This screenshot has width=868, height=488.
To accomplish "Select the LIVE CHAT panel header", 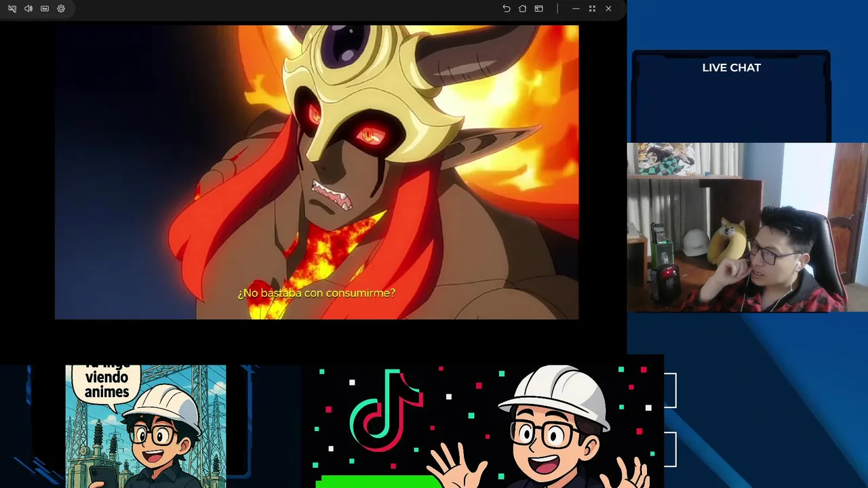I will [x=731, y=68].
